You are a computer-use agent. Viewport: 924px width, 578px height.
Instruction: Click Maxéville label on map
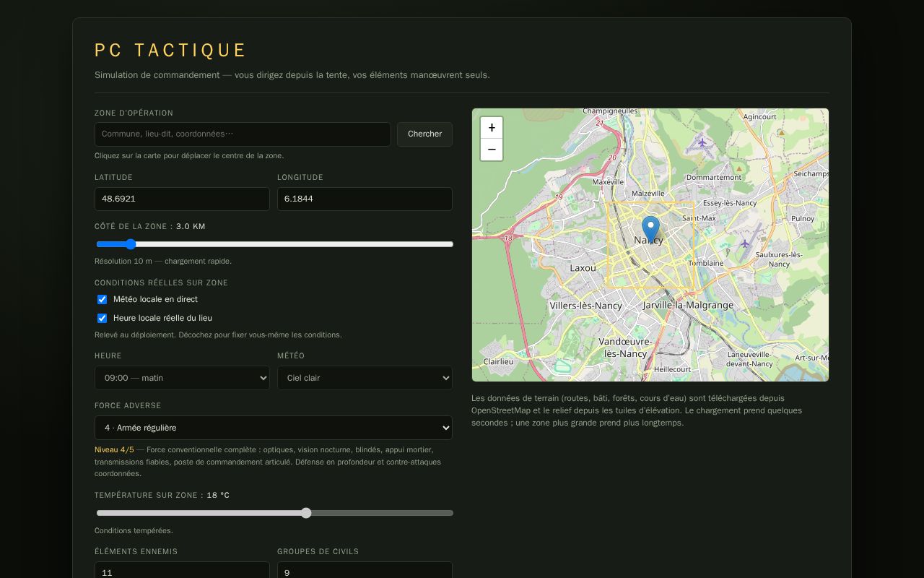[608, 182]
